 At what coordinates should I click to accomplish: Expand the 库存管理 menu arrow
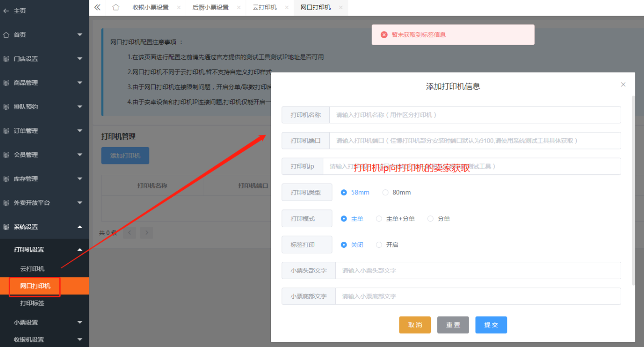pyautogui.click(x=80, y=179)
